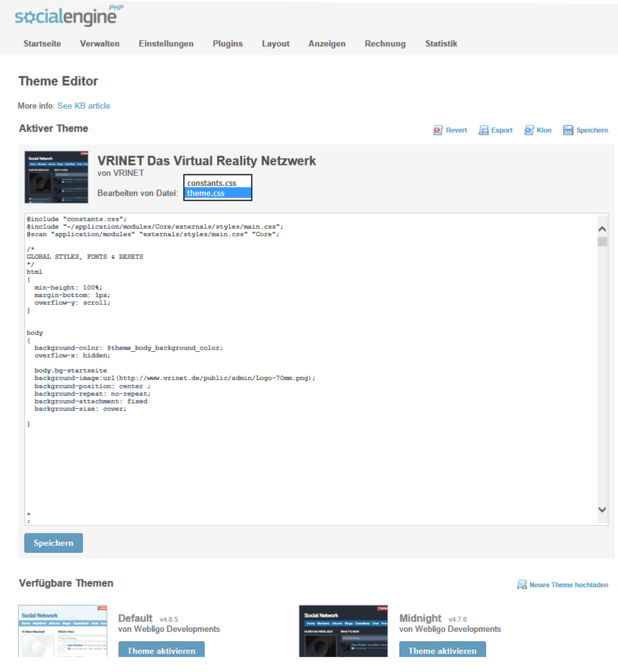This screenshot has width=618, height=672.
Task: Click the editor scrollbar thumb
Action: tap(602, 241)
